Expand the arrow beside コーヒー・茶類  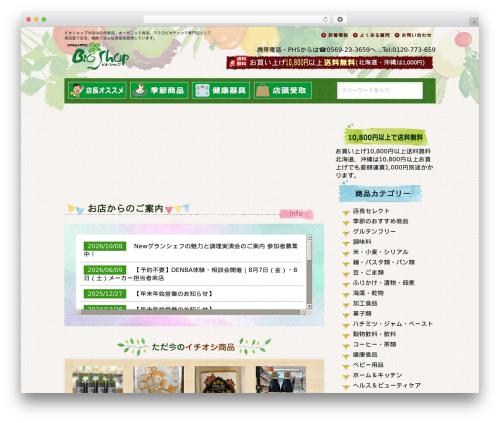coord(346,346)
